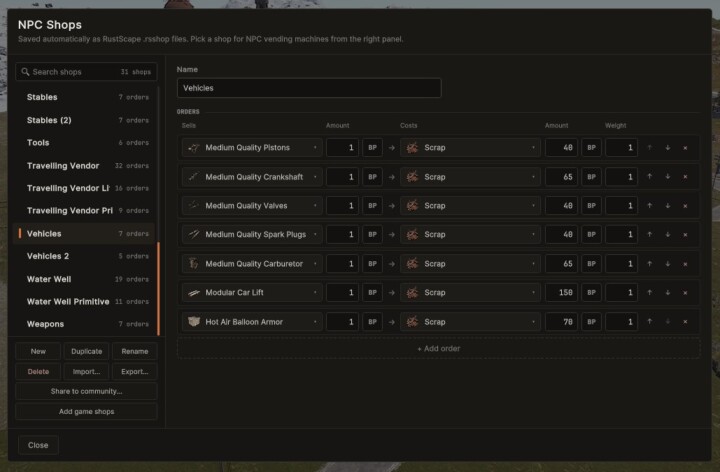
Task: Move Medium Quality Crankshaft order up
Action: click(x=649, y=177)
